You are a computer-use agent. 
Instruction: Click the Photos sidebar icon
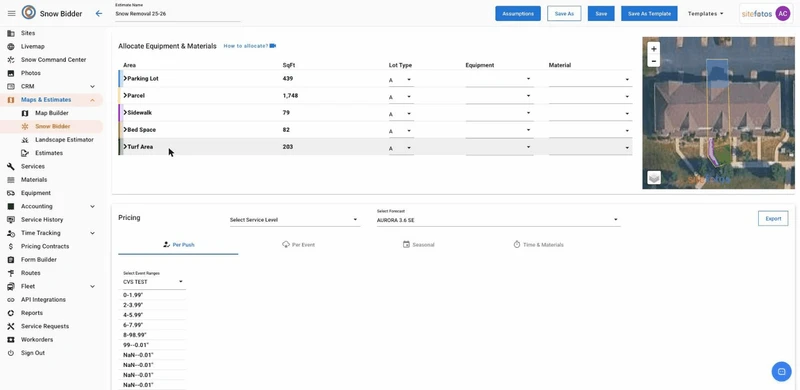pyautogui.click(x=11, y=73)
